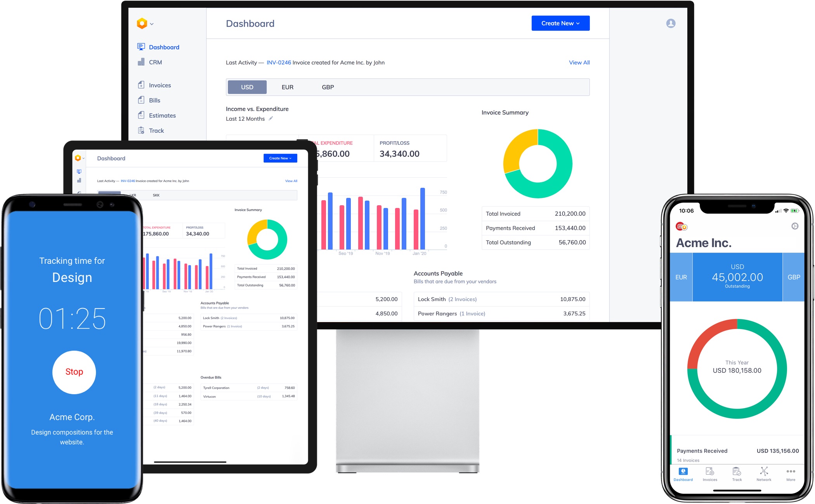Click the Bills document icon in desktop sidebar
Screen dimensions: 815x504
pyautogui.click(x=141, y=100)
